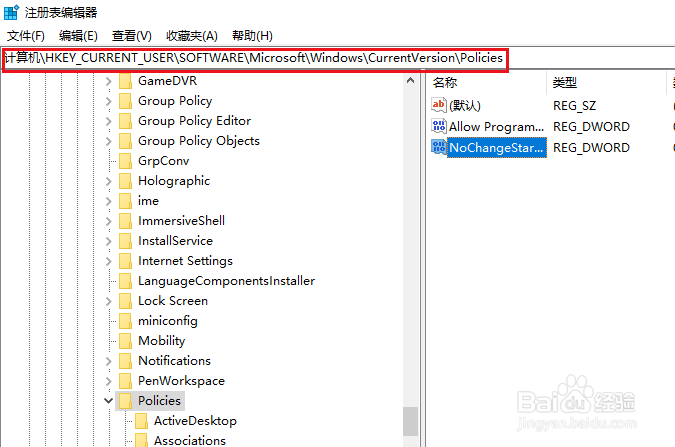Select the Group Policy folder icon
This screenshot has width=675, height=447.
tap(125, 101)
